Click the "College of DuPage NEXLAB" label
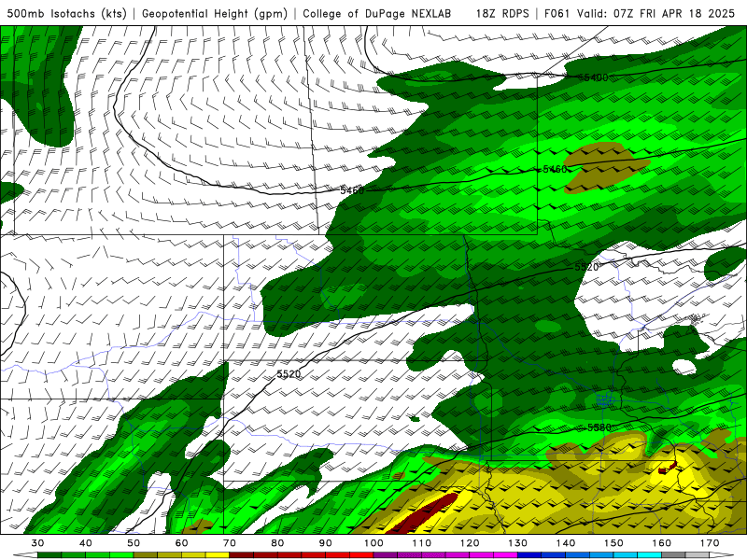This screenshot has height=560, width=747. (377, 14)
